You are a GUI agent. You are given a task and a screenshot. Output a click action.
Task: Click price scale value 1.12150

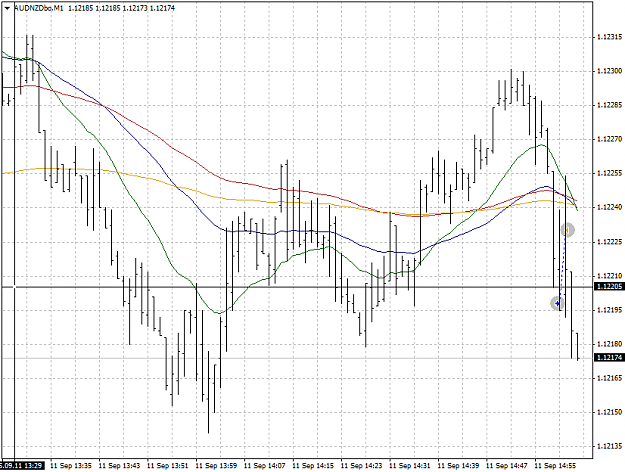click(x=609, y=412)
